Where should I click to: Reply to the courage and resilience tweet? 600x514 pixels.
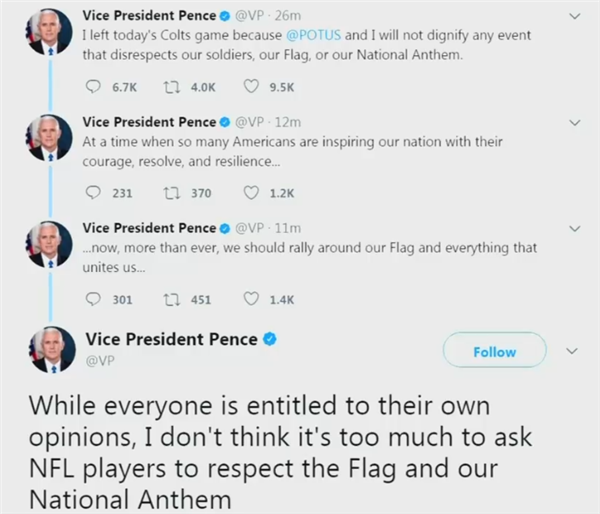coord(94,193)
